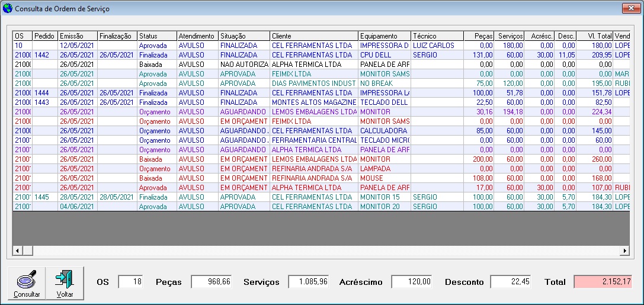Image resolution: width=644 pixels, height=305 pixels.
Task: Click the horizontal scrollbar left arrow
Action: click(x=18, y=251)
